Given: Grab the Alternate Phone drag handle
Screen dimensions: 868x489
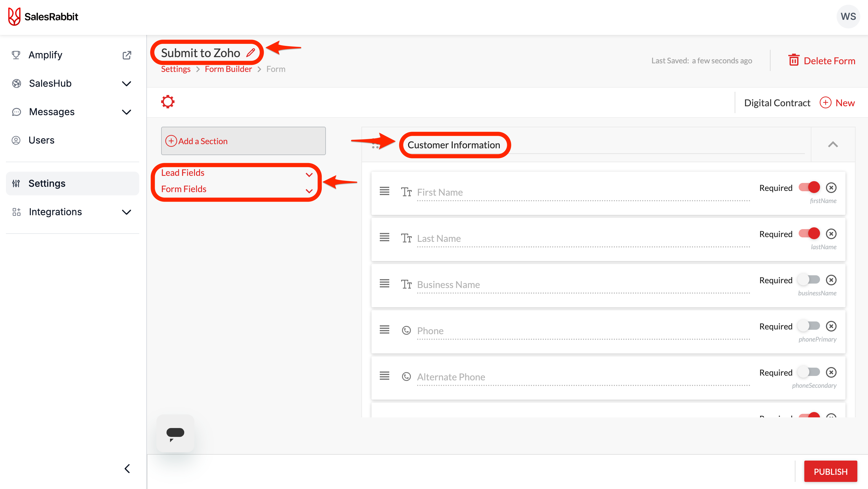Looking at the screenshot, I should (x=385, y=376).
